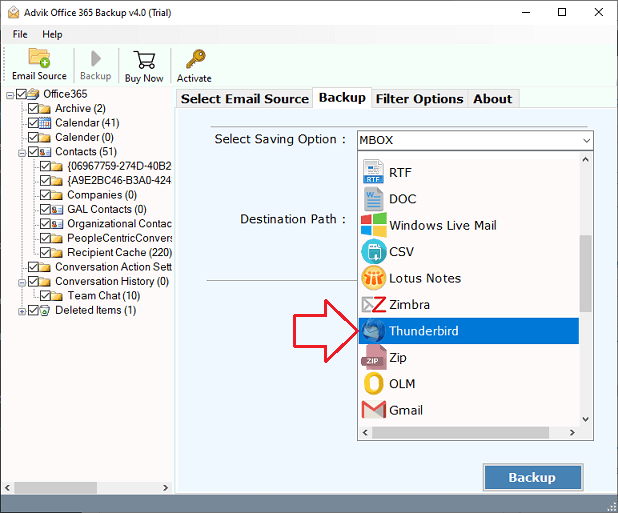Uncheck the Companies (0) checkbox
The height and width of the screenshot is (513, 618).
tap(45, 195)
